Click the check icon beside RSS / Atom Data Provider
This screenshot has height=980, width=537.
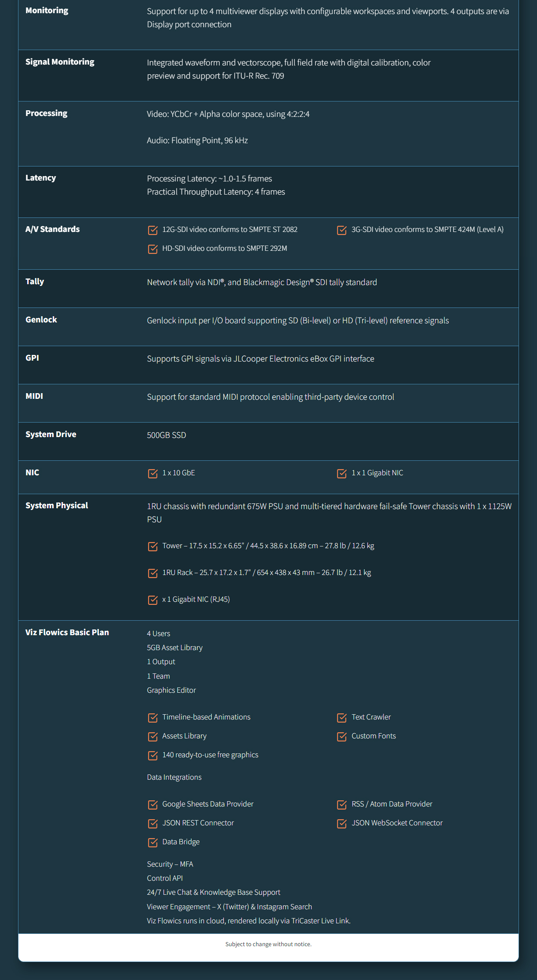pos(341,804)
